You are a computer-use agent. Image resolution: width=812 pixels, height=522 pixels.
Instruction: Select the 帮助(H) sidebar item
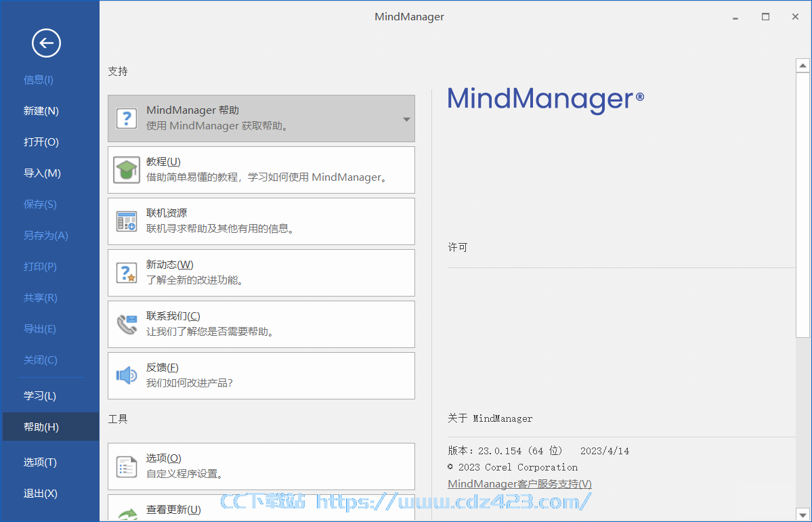click(x=51, y=427)
